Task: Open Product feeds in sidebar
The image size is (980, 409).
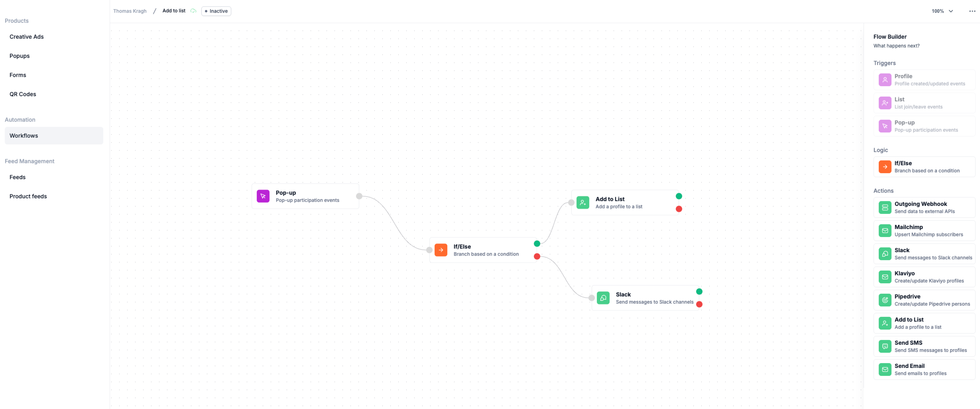Action: (x=28, y=196)
